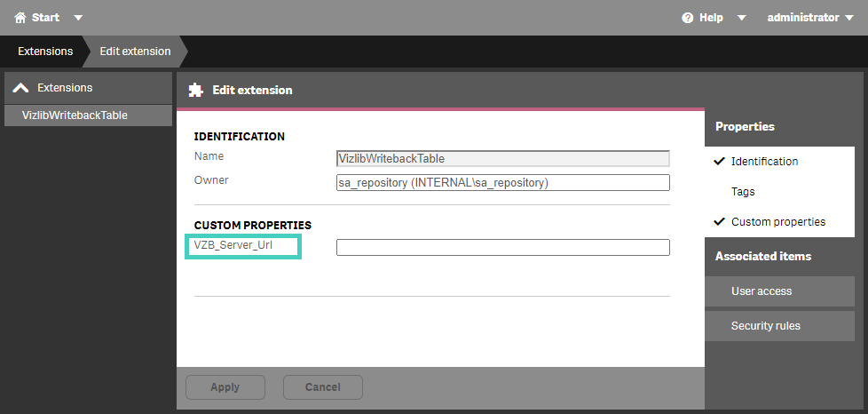
Task: Click the Owner input field
Action: [x=502, y=182]
